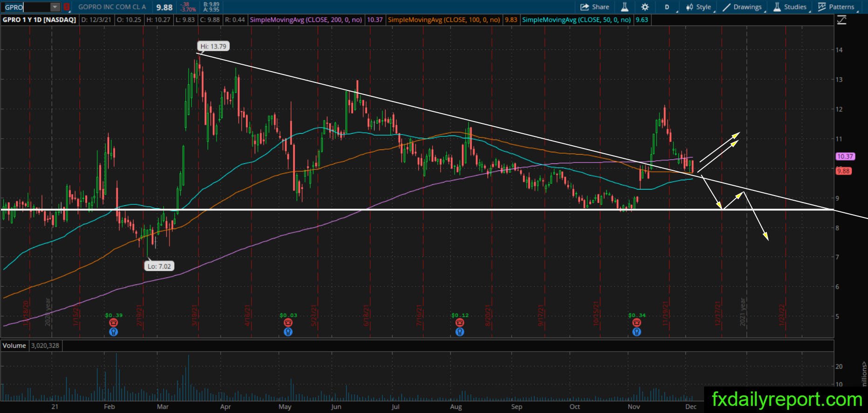This screenshot has width=868, height=413.
Task: Click the 100 SMA value 9.83 in status row
Action: pos(511,20)
